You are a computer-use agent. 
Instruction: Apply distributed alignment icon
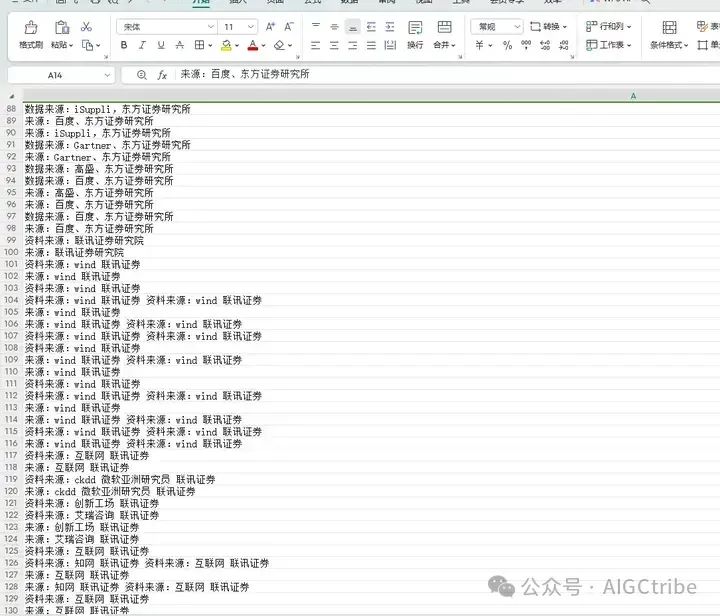point(390,45)
